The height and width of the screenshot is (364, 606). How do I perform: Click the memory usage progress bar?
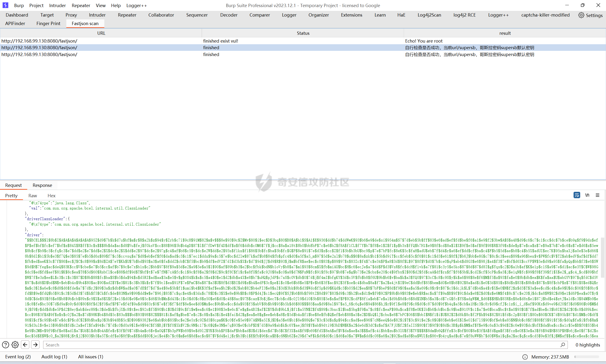586,357
